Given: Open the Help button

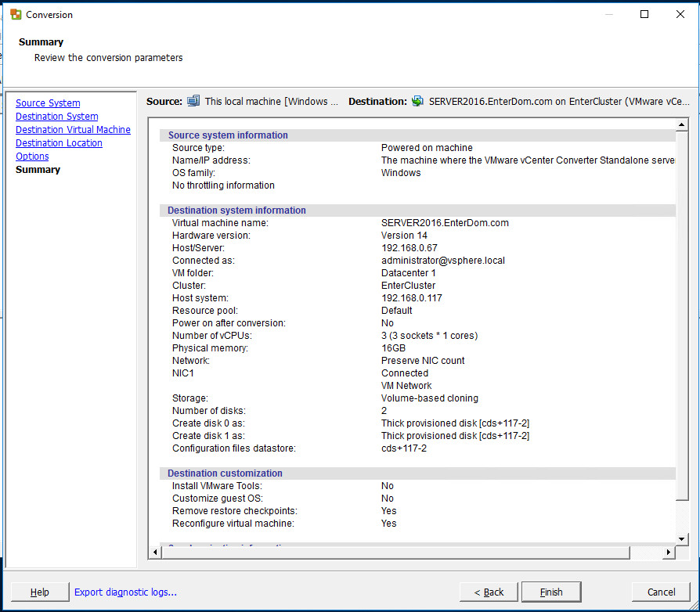Looking at the screenshot, I should click(x=40, y=592).
